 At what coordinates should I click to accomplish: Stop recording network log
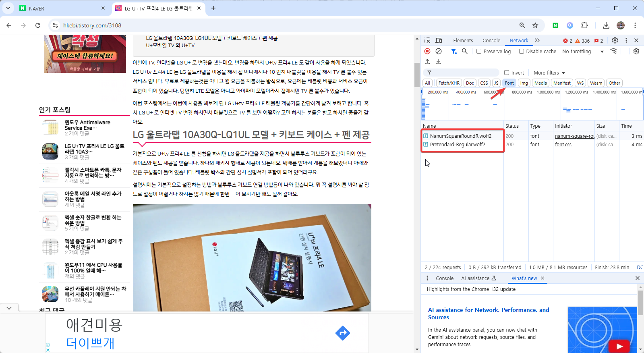tap(427, 51)
